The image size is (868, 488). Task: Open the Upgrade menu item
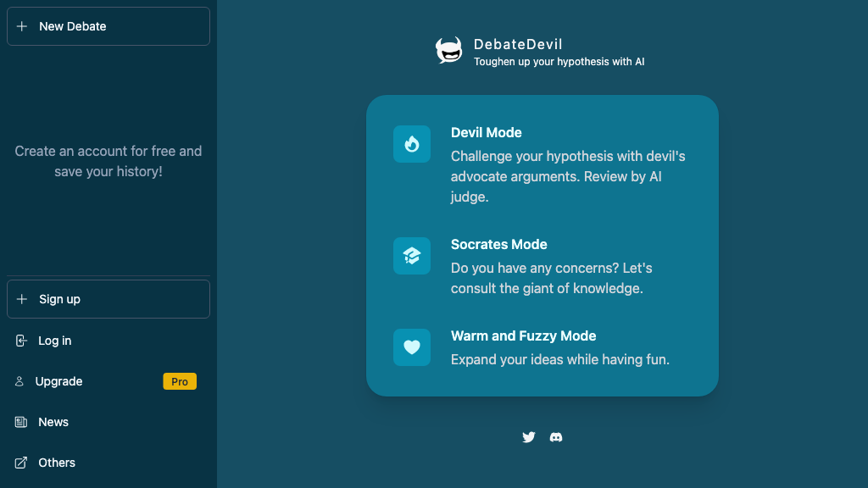pos(108,381)
